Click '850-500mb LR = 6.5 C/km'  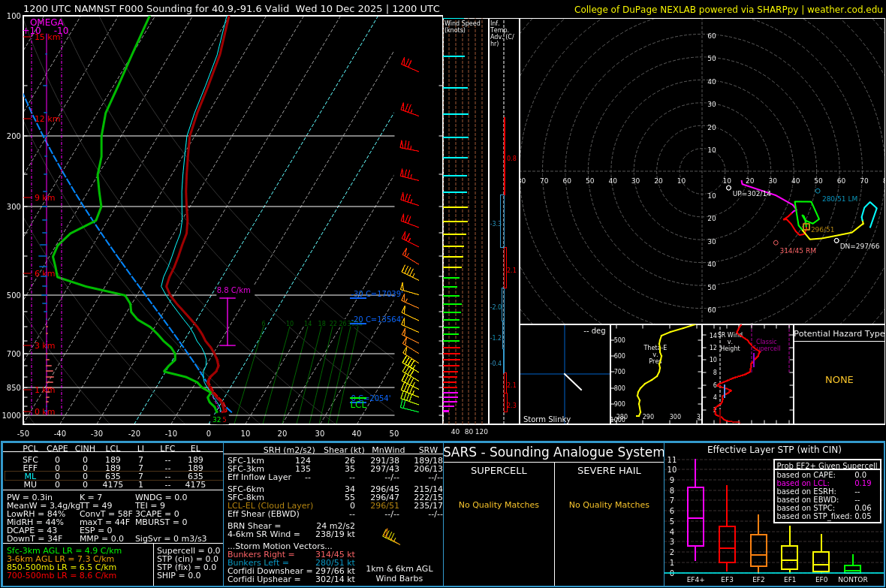tap(62, 567)
